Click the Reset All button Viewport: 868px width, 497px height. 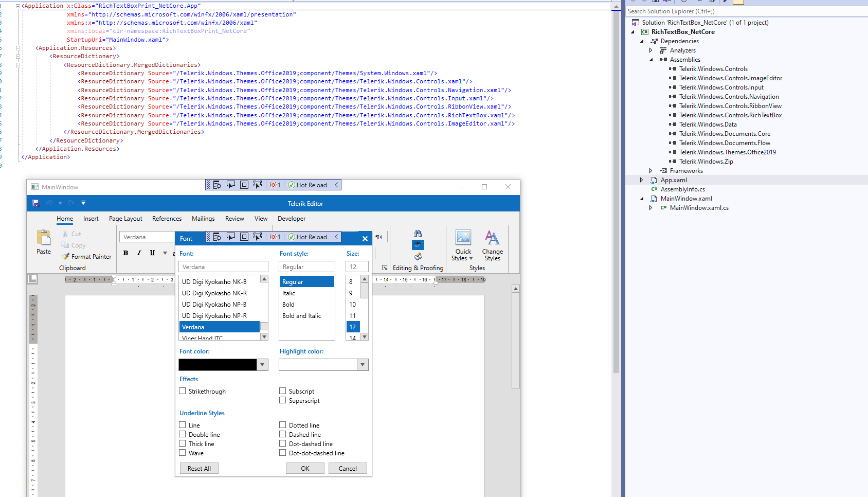pos(199,468)
